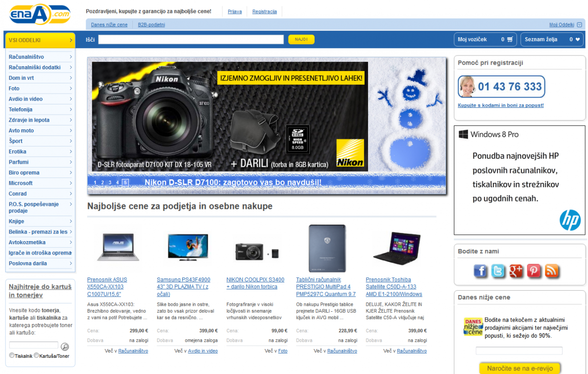Open the Registracija link

point(265,12)
